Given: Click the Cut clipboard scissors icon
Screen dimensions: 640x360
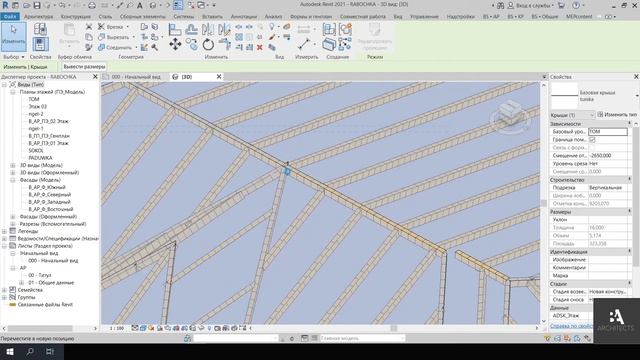Looking at the screenshot, I should 89,27.
